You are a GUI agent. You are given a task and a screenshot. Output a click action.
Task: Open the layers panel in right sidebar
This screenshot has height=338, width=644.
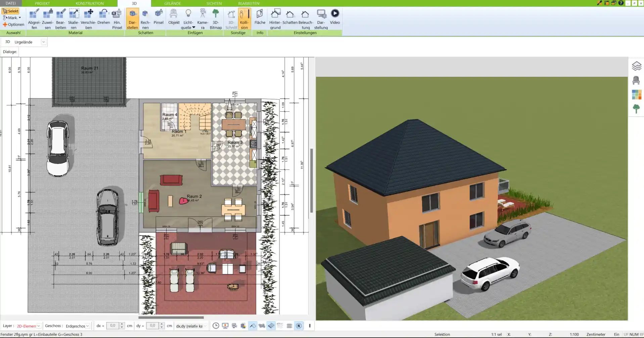(636, 66)
